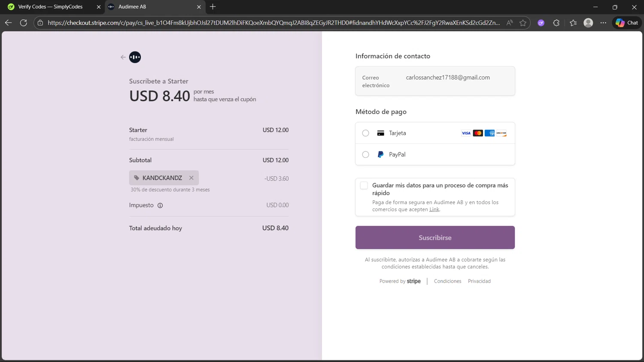The image size is (644, 362).
Task: Restore down the browser window
Action: pyautogui.click(x=615, y=7)
